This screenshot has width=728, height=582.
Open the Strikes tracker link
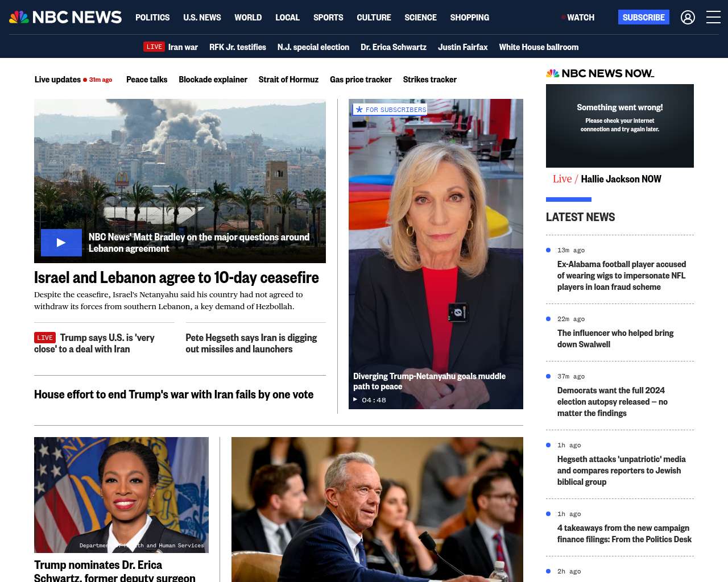coord(430,80)
